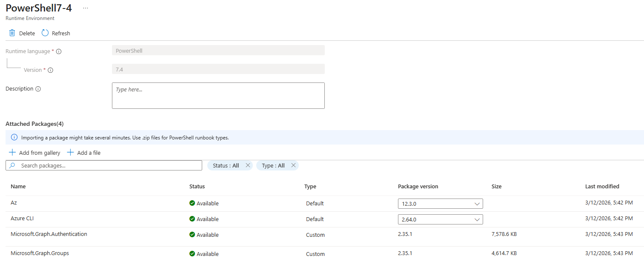The image size is (644, 264).
Task: Sort by the Size column header
Action: [x=497, y=187]
